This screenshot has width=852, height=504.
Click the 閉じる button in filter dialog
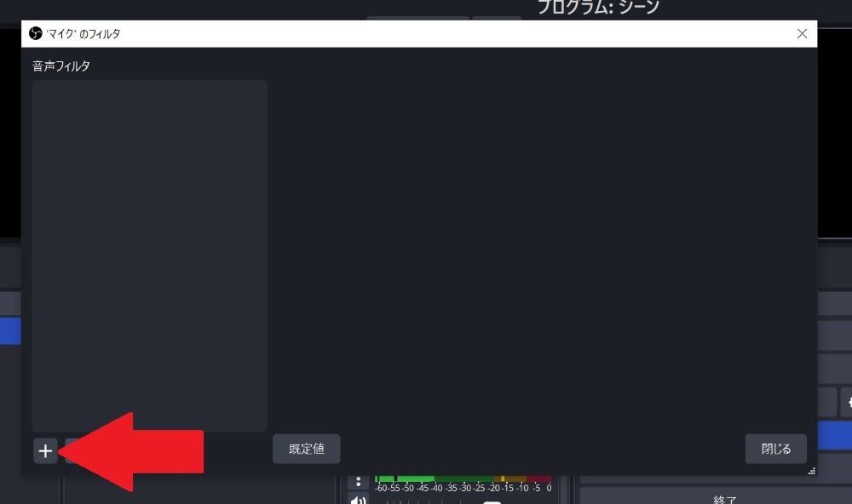(x=775, y=449)
